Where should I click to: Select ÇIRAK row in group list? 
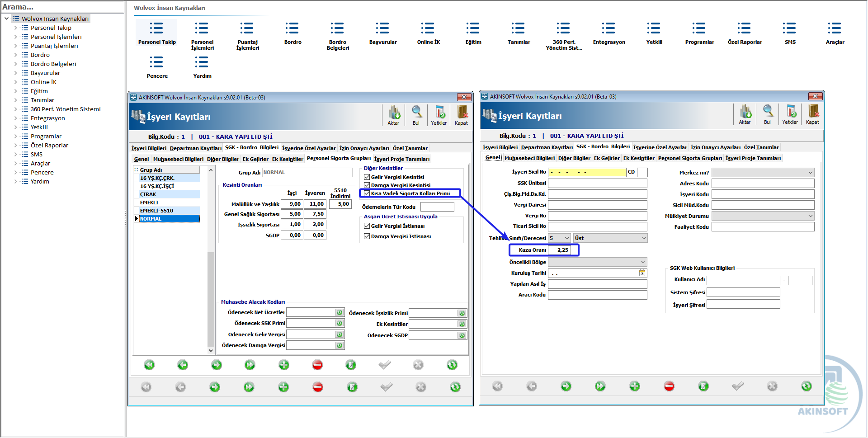click(x=170, y=194)
